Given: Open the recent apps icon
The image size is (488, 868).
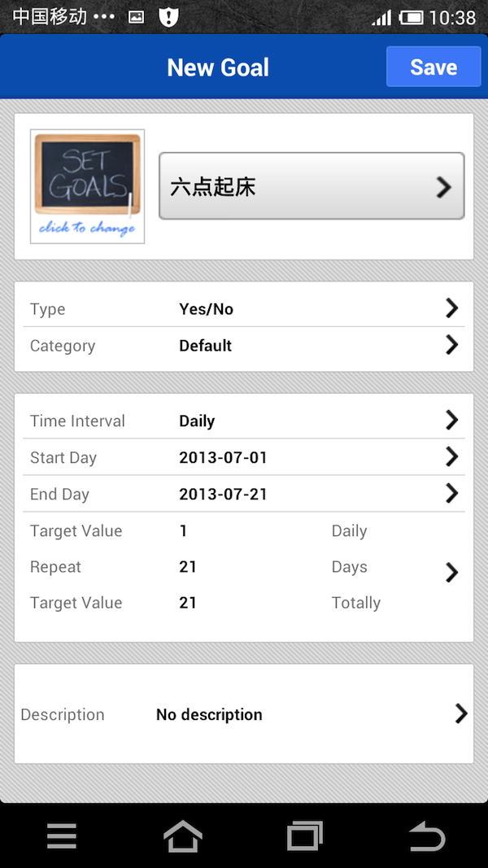Looking at the screenshot, I should coord(304,835).
